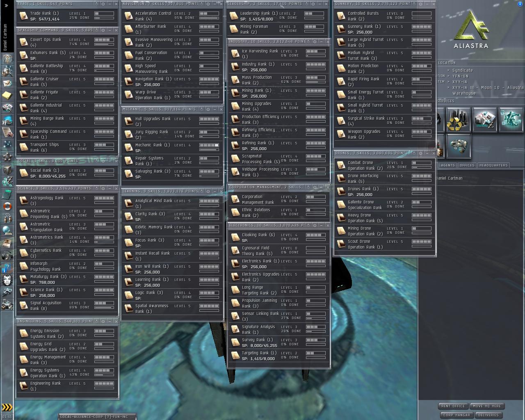Image resolution: width=525 pixels, height=420 pixels.
Task: Open the mail envelope icon in sidebar
Action: 7,84
